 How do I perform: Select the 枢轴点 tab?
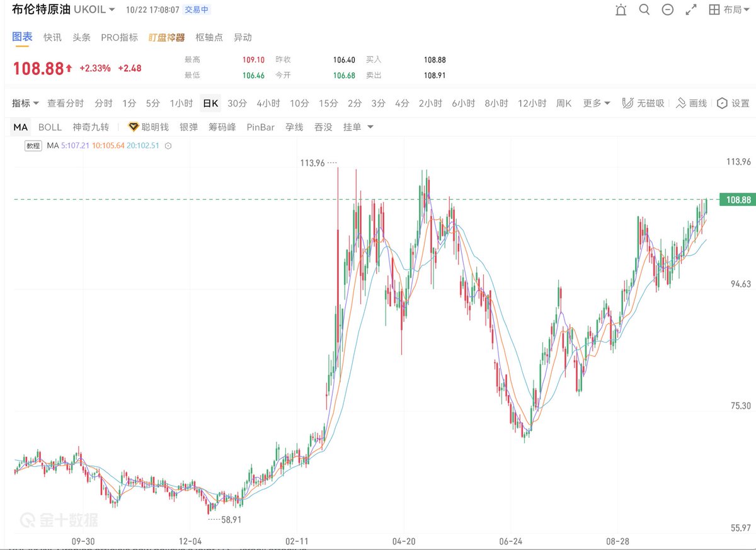pos(209,37)
